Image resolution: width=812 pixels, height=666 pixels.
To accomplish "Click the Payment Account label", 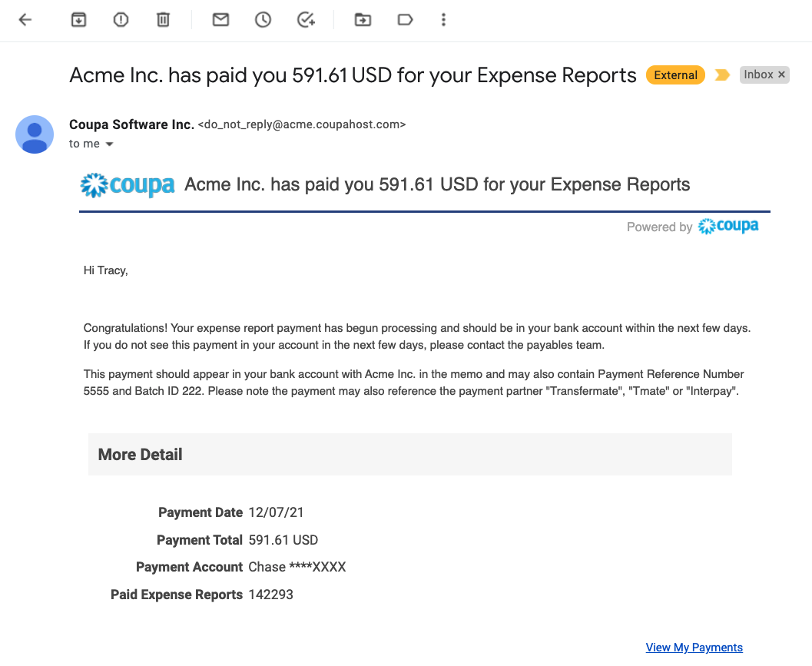I will coord(189,567).
